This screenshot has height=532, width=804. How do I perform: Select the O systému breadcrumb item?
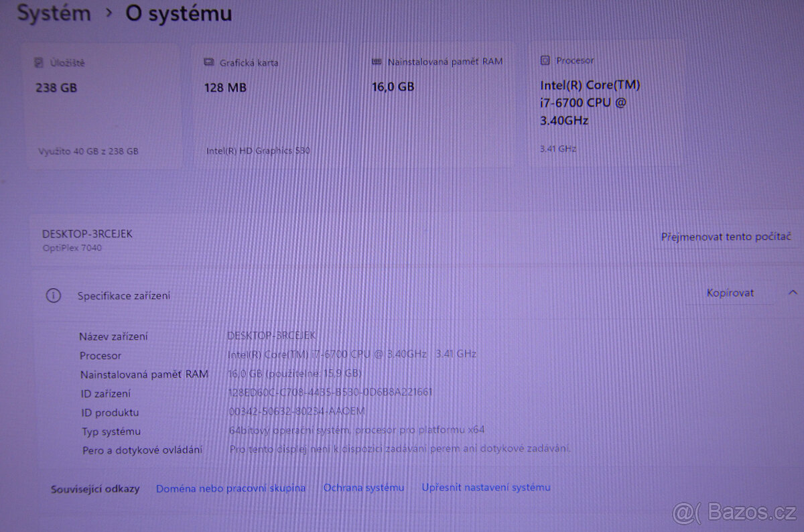pos(178,13)
